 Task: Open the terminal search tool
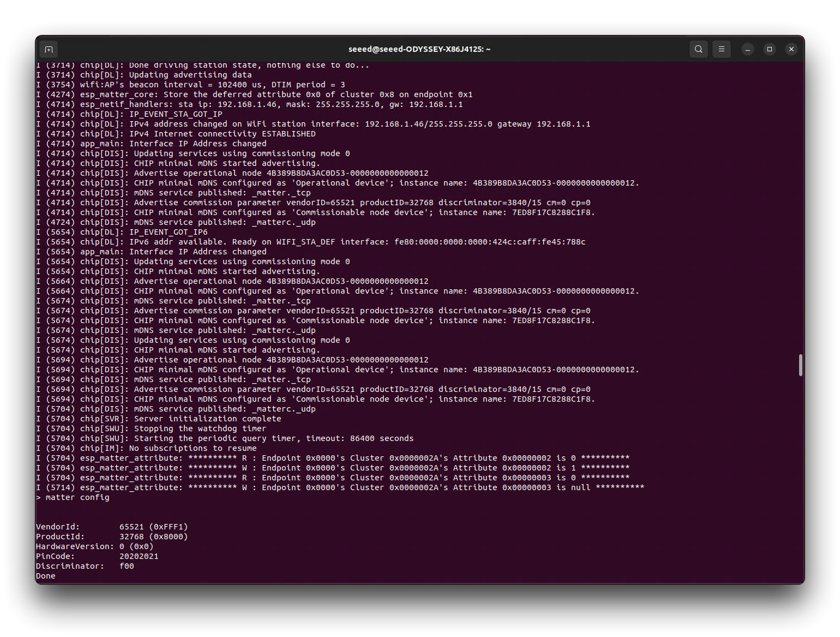(x=698, y=49)
